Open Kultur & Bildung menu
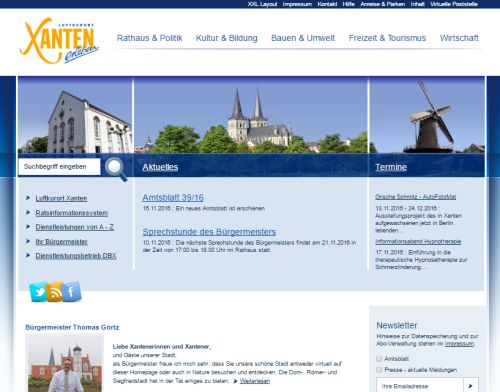The height and width of the screenshot is (392, 500). click(227, 38)
